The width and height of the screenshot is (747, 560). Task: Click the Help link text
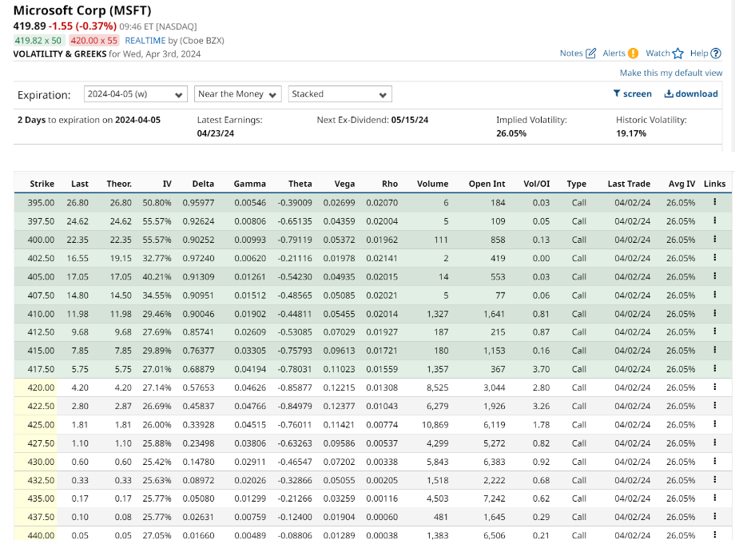699,54
